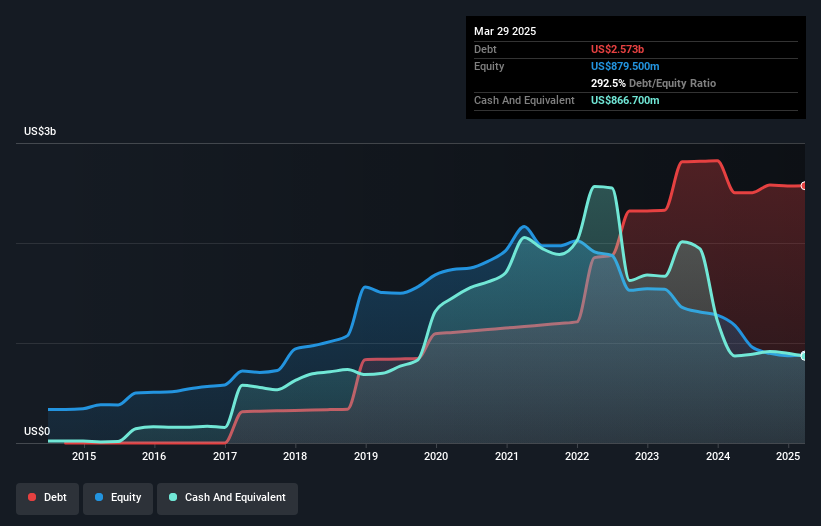This screenshot has width=821, height=526.
Task: Toggle the Cash And Equivalent legend button
Action: point(227,498)
